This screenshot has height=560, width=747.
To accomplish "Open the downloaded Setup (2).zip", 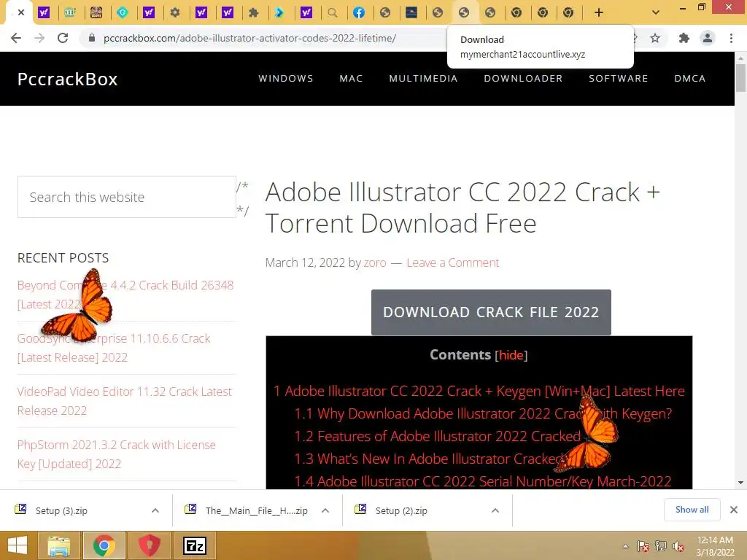I will 401,510.
